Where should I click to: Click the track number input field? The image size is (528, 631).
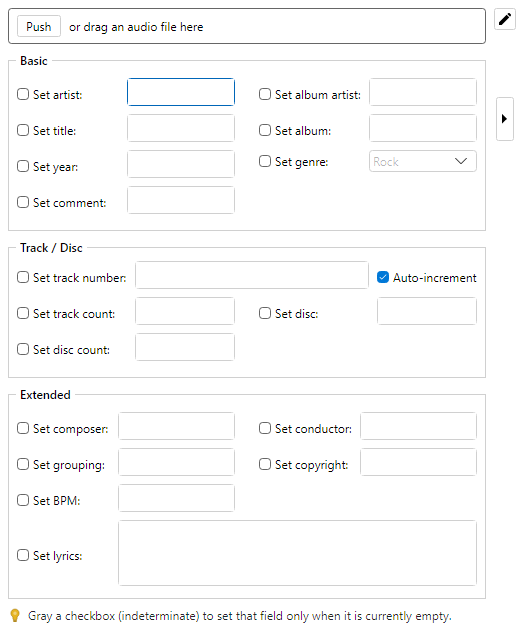coord(252,275)
